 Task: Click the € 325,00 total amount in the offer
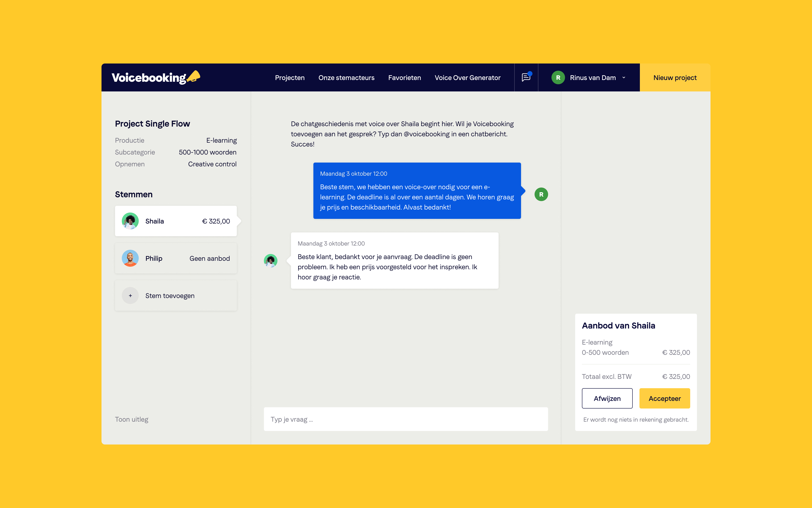point(676,377)
